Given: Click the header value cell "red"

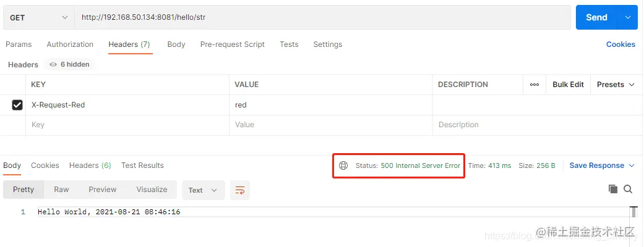Looking at the screenshot, I should [330, 105].
